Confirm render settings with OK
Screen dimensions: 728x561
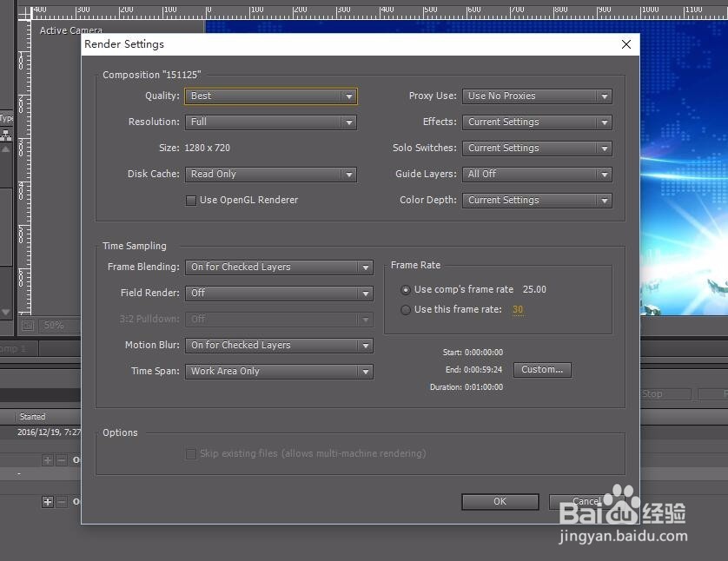(x=500, y=502)
